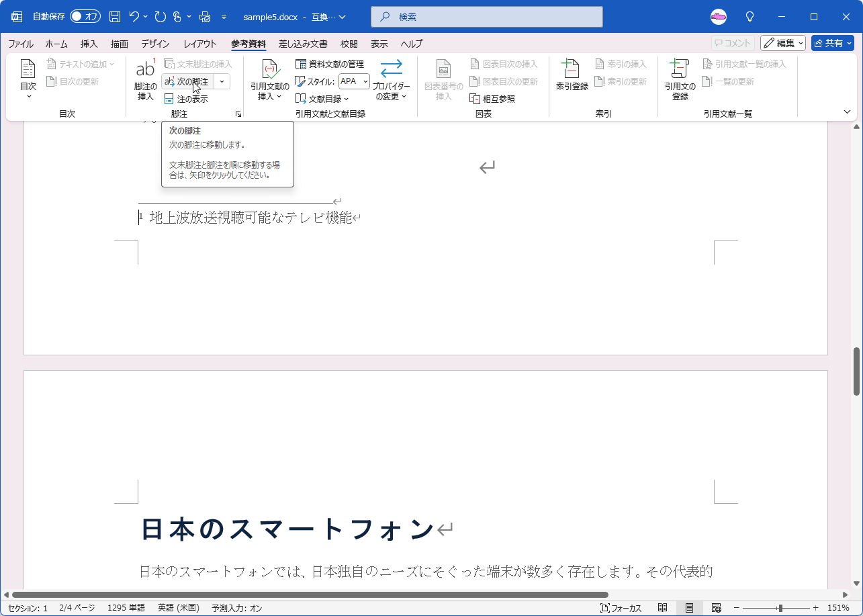Image resolution: width=863 pixels, height=616 pixels.
Task: Click the 共有 button
Action: click(x=832, y=42)
